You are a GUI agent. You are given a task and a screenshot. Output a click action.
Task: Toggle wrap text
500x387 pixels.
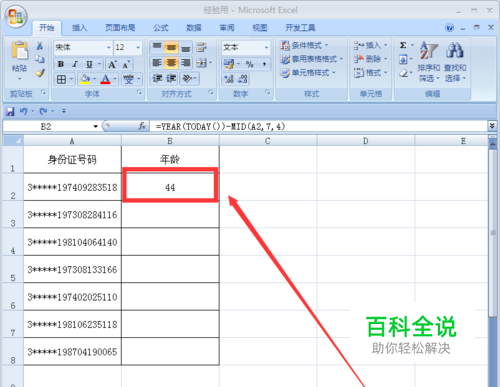[201, 47]
